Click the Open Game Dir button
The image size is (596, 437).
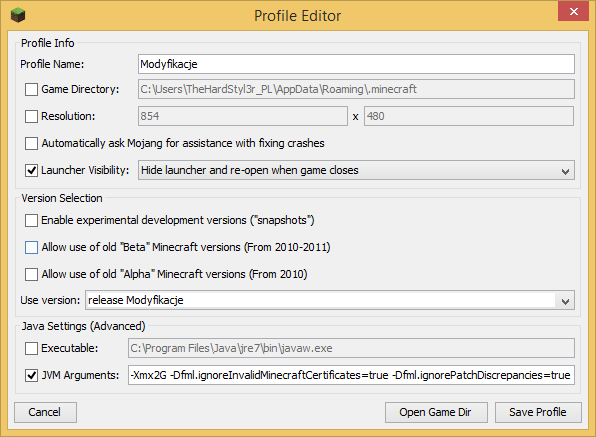436,412
